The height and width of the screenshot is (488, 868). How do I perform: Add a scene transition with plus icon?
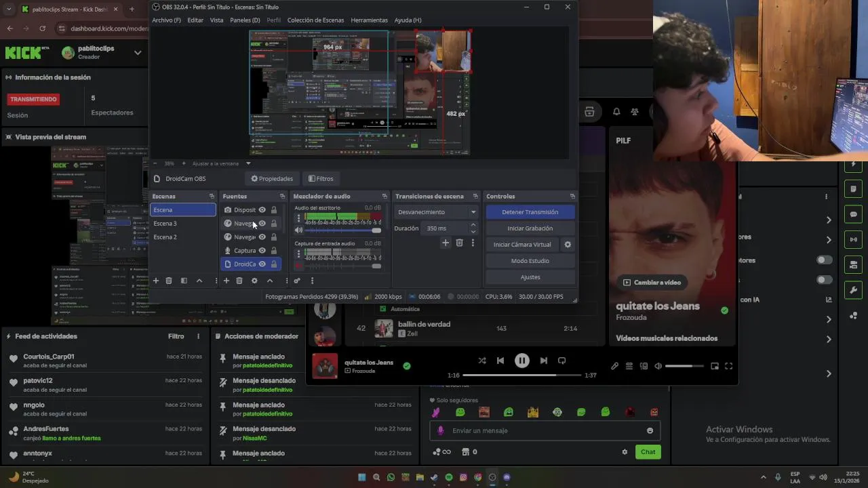pyautogui.click(x=446, y=243)
